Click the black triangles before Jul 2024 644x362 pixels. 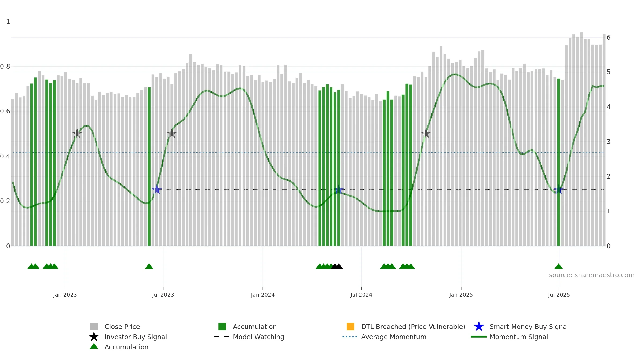click(337, 266)
